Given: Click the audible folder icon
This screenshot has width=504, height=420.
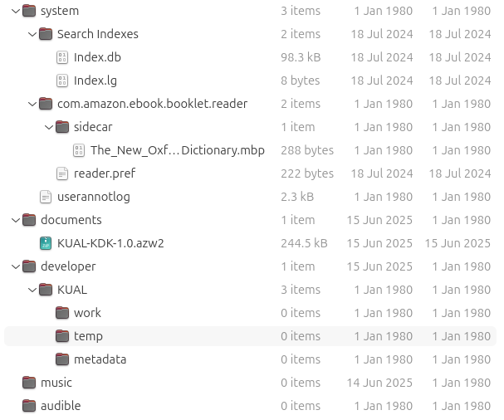Looking at the screenshot, I should coord(29,406).
